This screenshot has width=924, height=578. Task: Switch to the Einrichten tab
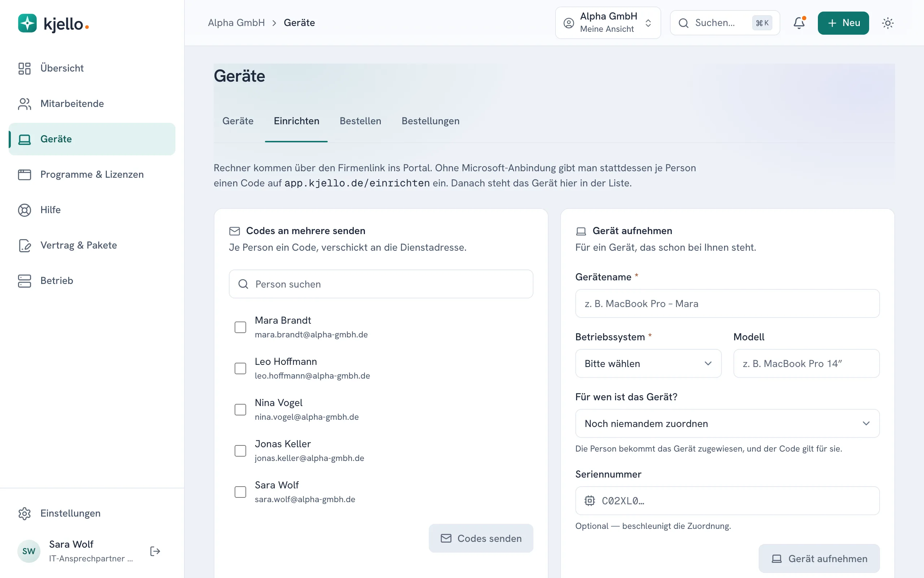[x=296, y=121]
